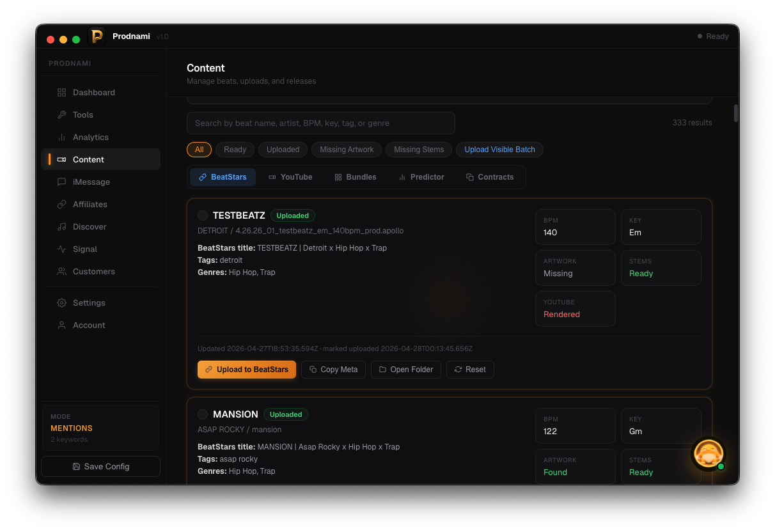Image resolution: width=775 pixels, height=532 pixels.
Task: Switch to the Contracts tab
Action: pyautogui.click(x=490, y=177)
